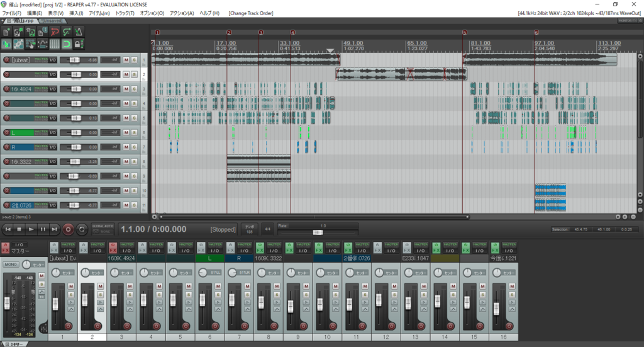Arm record on the jubeat track
Image resolution: width=644 pixels, height=347 pixels.
tap(6, 60)
